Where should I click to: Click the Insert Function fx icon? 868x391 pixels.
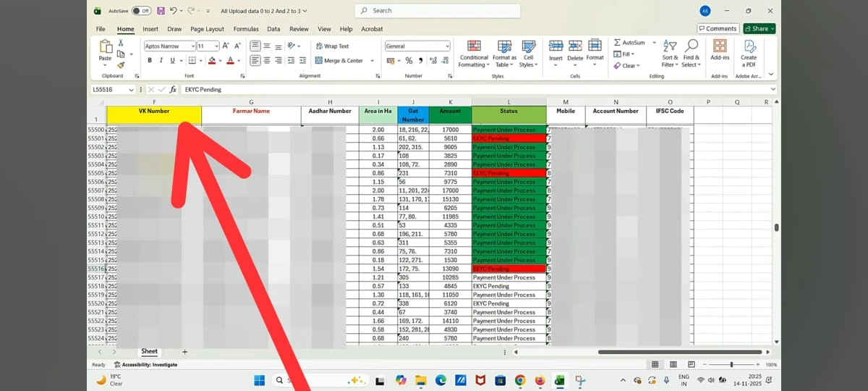click(x=173, y=90)
